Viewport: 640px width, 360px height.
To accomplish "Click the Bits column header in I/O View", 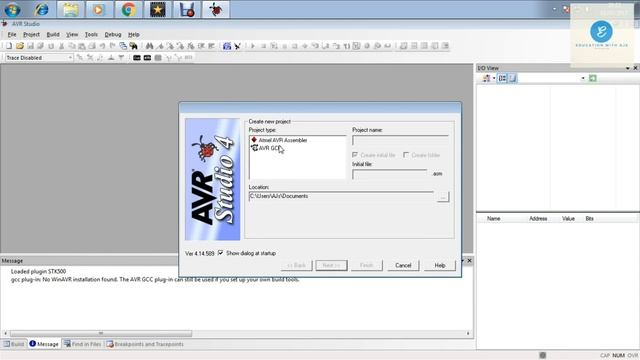I will coord(589,219).
